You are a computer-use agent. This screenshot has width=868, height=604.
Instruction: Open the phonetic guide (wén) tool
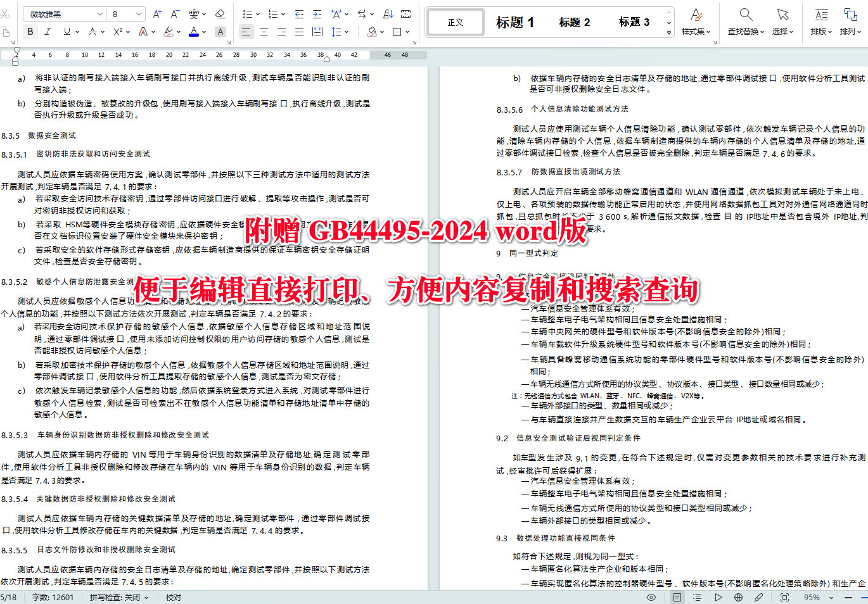pos(194,14)
